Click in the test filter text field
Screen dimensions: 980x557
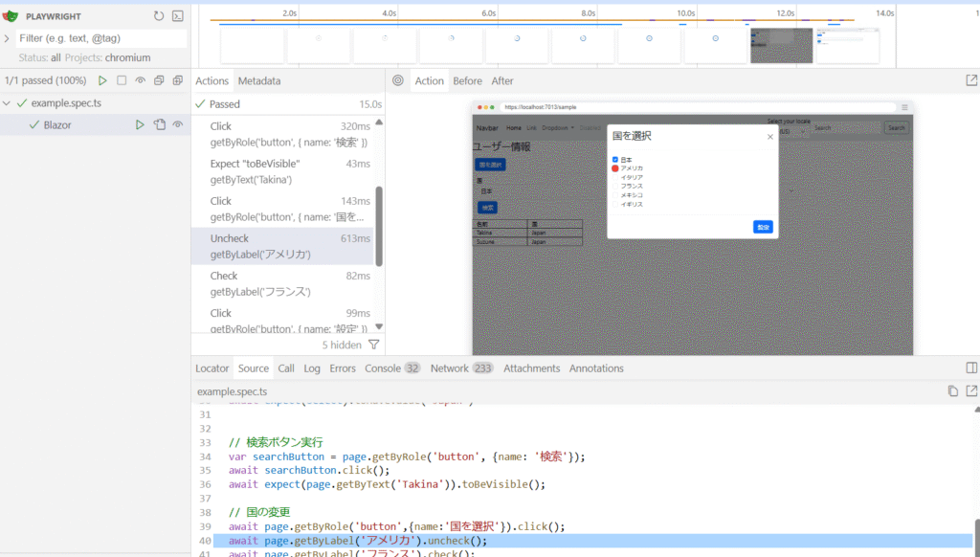100,38
